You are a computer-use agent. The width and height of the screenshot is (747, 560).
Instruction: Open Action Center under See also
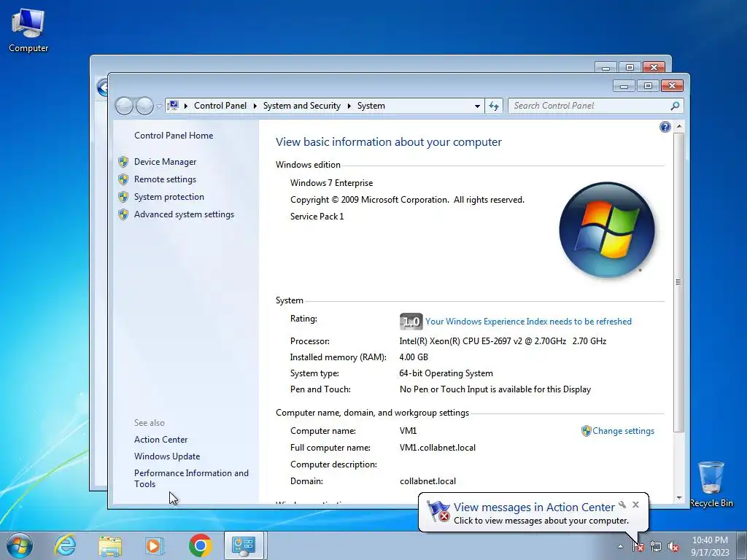pyautogui.click(x=160, y=440)
